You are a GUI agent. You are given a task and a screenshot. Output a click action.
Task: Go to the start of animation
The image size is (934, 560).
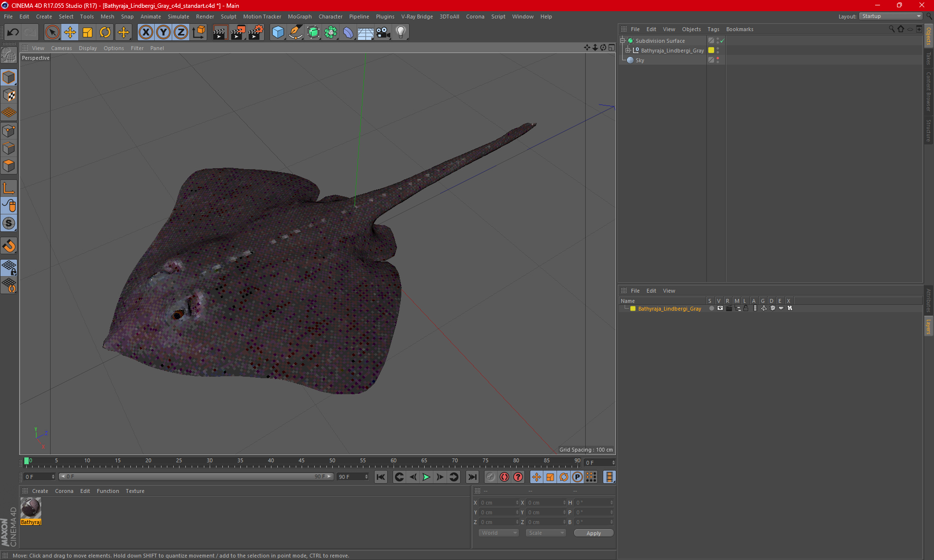(381, 477)
